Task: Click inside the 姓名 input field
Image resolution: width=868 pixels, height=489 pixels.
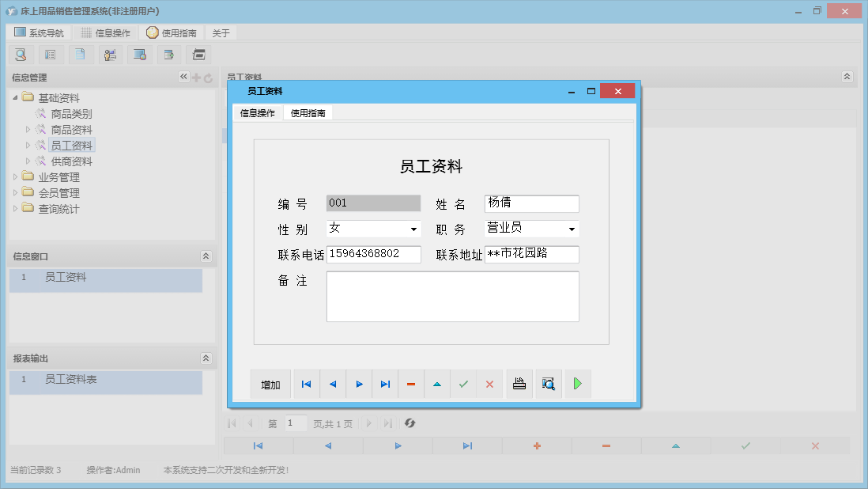Action: click(531, 203)
